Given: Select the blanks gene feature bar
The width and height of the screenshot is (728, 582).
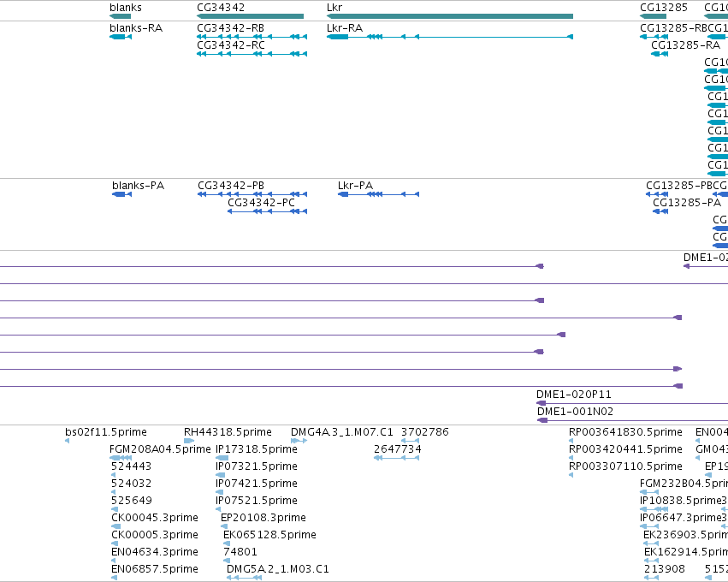Looking at the screenshot, I should tap(121, 17).
